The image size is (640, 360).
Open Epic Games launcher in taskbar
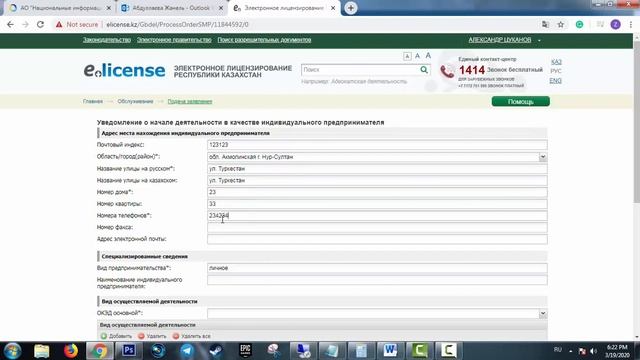point(245,351)
